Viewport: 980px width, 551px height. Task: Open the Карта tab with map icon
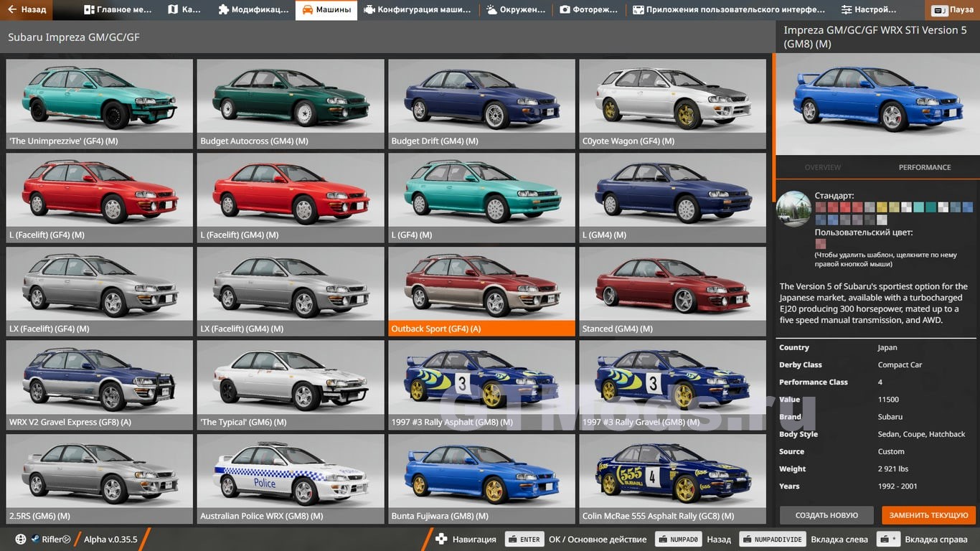point(184,10)
